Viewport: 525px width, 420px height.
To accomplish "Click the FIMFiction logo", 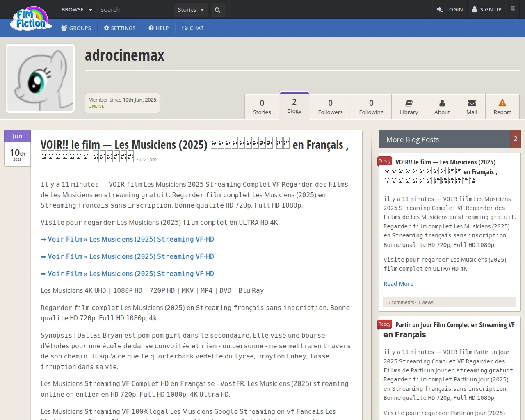I will pyautogui.click(x=31, y=19).
